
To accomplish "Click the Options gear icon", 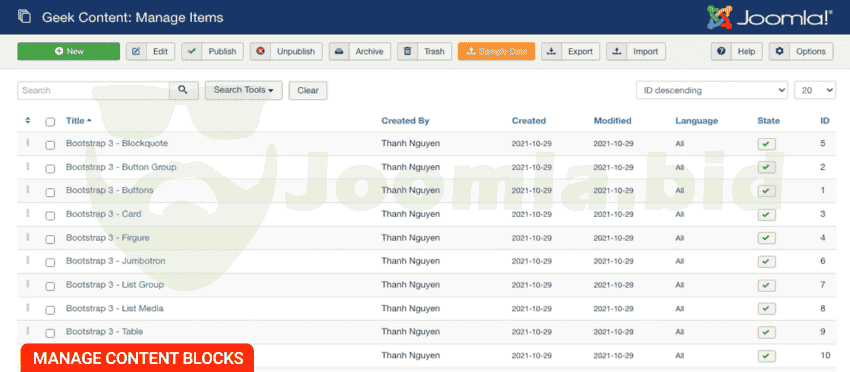I will point(780,52).
